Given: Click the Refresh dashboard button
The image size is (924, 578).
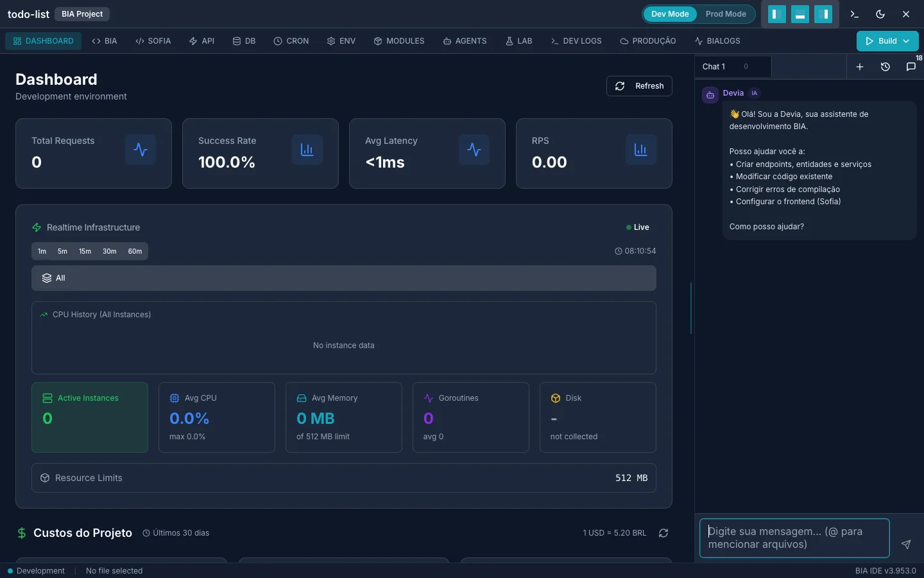Looking at the screenshot, I should click(639, 86).
